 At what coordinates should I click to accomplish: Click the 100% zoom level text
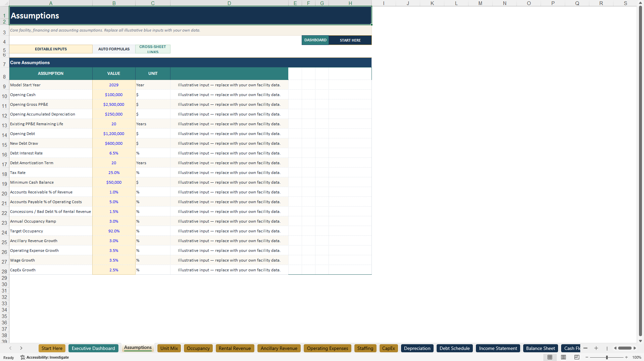tap(637, 357)
